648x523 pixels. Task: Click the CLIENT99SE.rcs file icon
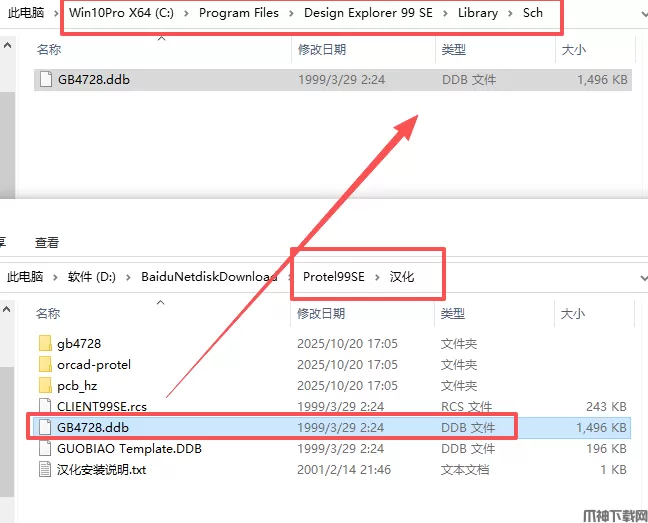(x=45, y=405)
